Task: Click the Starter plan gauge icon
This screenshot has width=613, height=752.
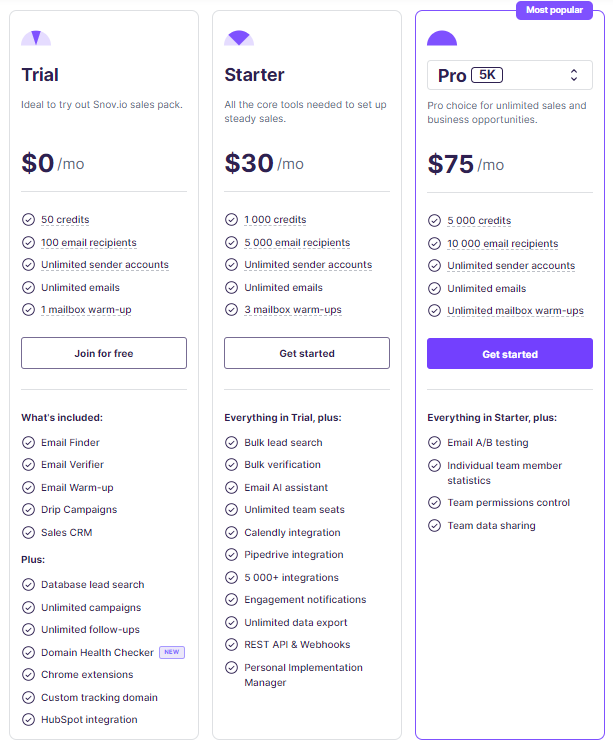Action: [239, 38]
